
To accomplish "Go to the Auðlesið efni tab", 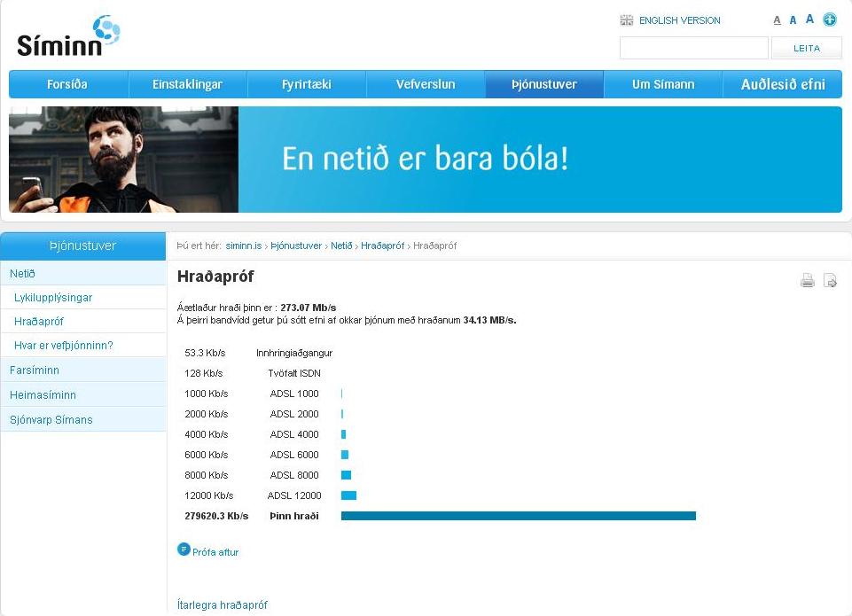I will click(x=783, y=85).
